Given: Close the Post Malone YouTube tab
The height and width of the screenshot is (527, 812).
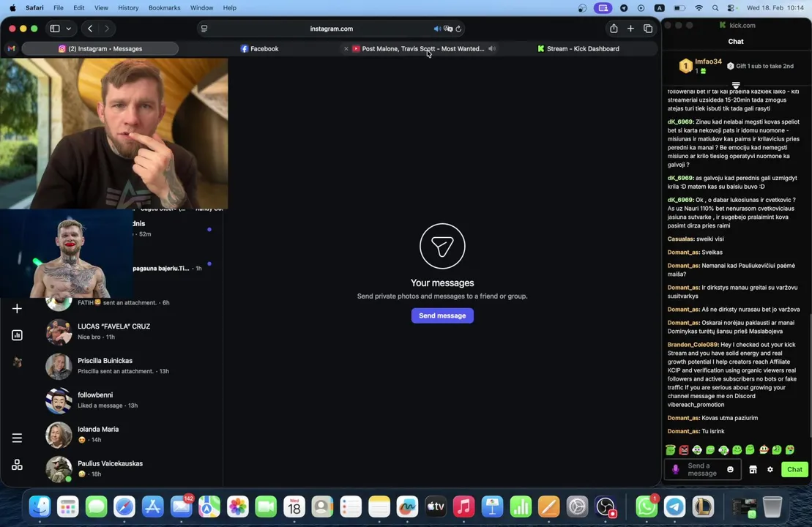Looking at the screenshot, I should [346, 48].
